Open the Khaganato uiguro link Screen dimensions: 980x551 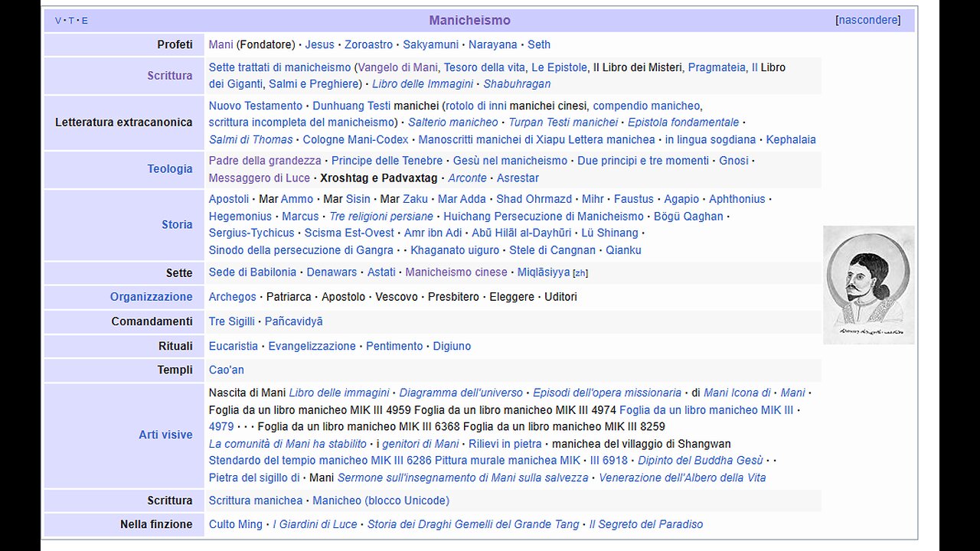[455, 250]
